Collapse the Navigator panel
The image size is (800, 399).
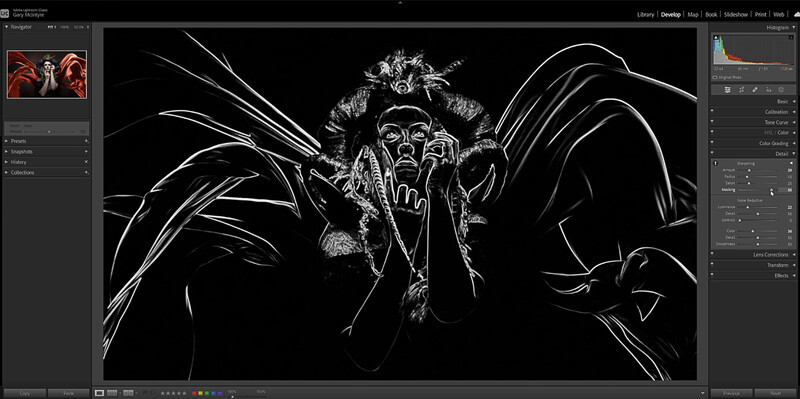[6, 27]
